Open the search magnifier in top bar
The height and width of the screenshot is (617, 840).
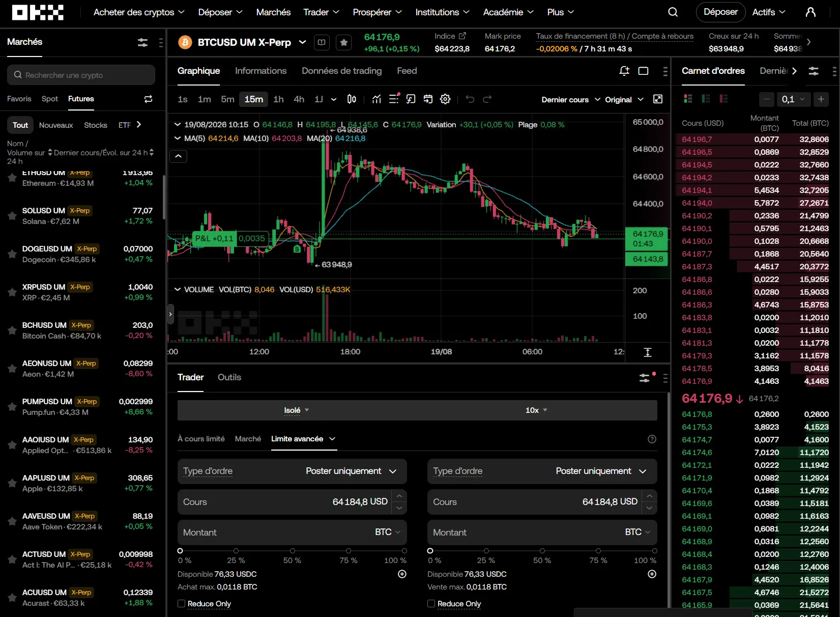673,12
